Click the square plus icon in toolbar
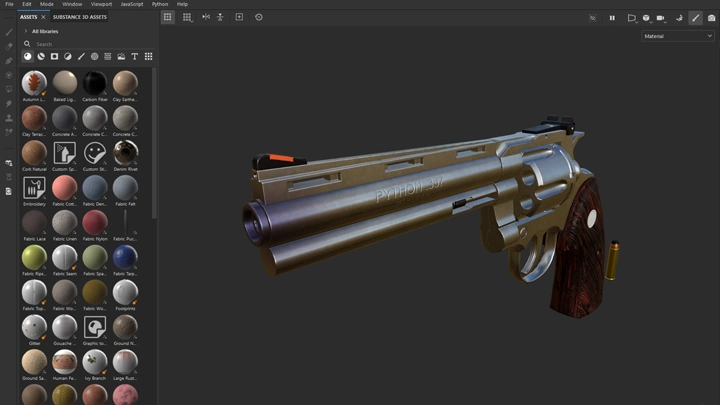 [x=239, y=17]
